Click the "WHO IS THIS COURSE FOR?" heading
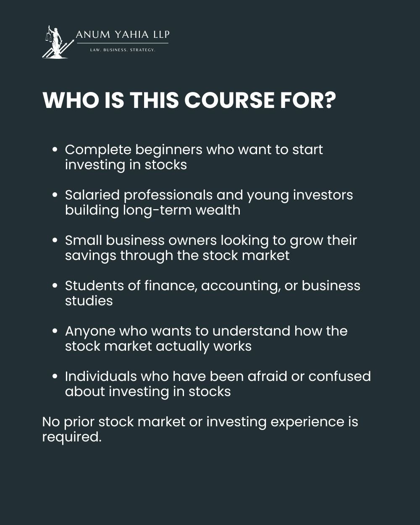The image size is (420, 525). pos(189,100)
